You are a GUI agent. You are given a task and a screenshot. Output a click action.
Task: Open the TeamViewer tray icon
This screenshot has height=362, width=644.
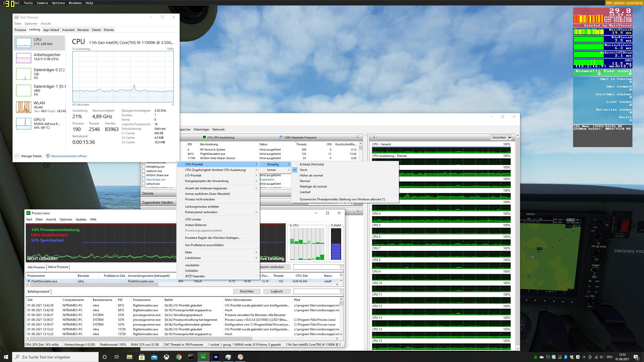tap(554, 357)
